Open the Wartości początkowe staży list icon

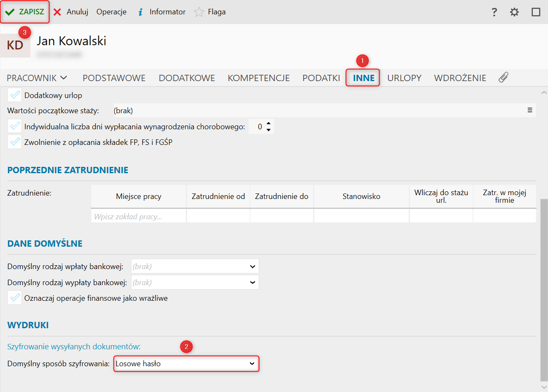pyautogui.click(x=530, y=110)
